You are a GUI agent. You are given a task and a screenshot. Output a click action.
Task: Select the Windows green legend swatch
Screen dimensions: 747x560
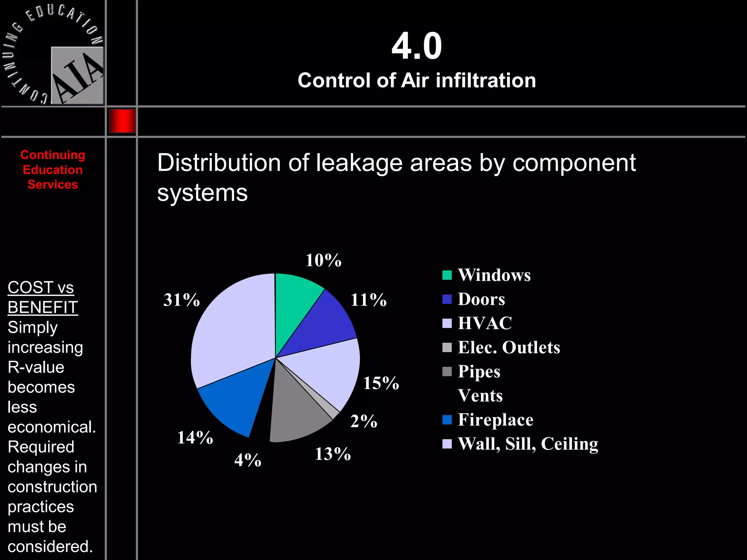click(x=447, y=275)
